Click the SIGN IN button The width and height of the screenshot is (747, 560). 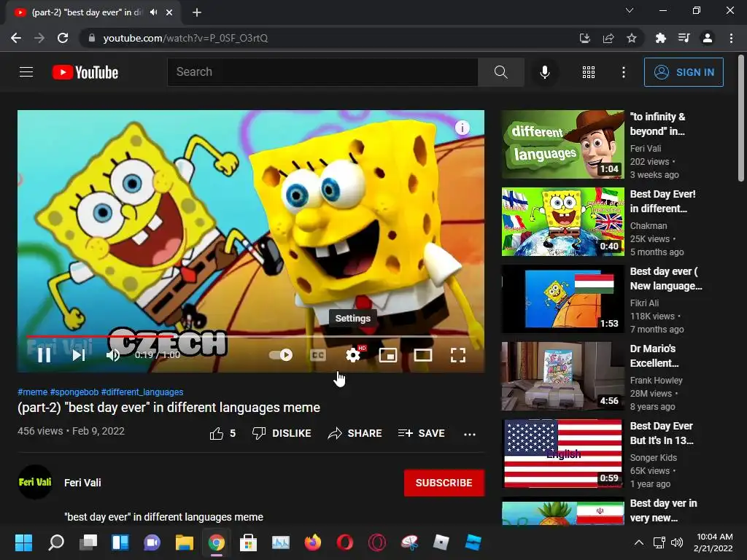684,72
